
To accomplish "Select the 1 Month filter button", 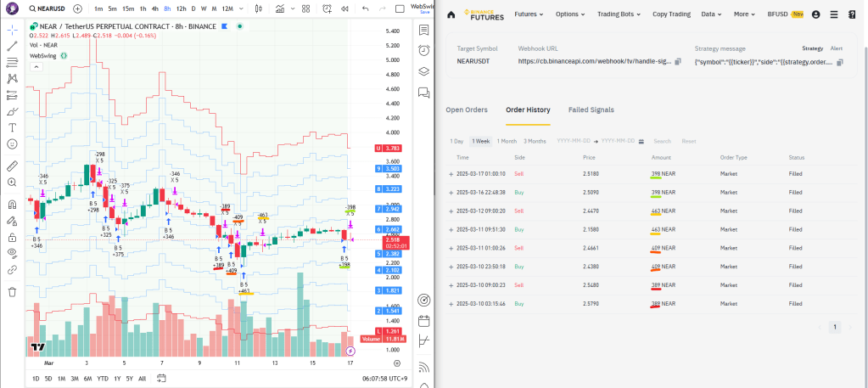I will pos(507,141).
